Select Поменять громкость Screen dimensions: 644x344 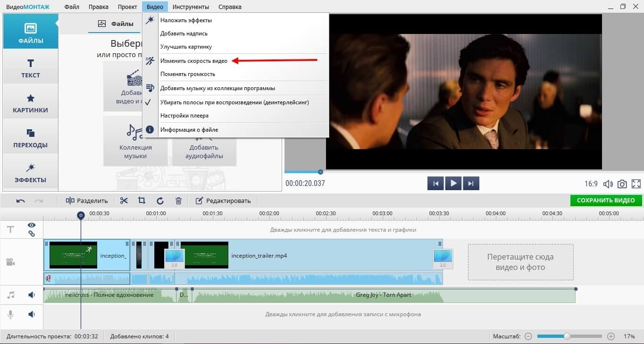(234, 74)
